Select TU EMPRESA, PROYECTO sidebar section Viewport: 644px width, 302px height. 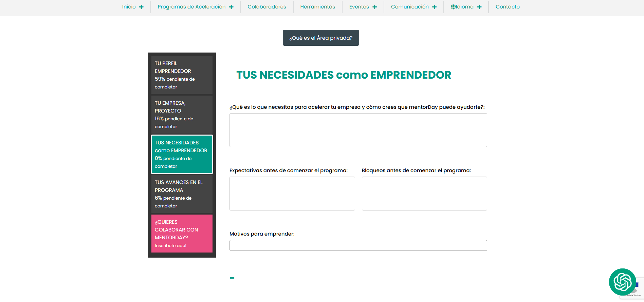(182, 115)
